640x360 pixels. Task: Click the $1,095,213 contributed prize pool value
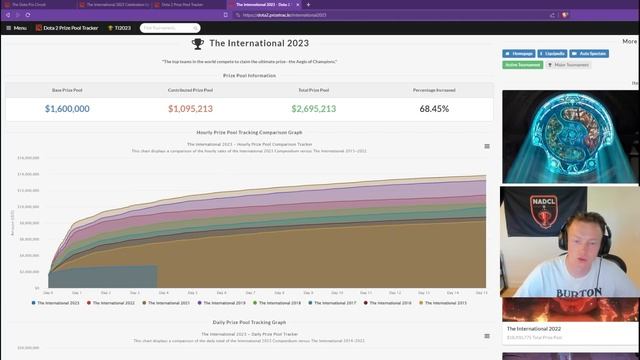click(190, 109)
